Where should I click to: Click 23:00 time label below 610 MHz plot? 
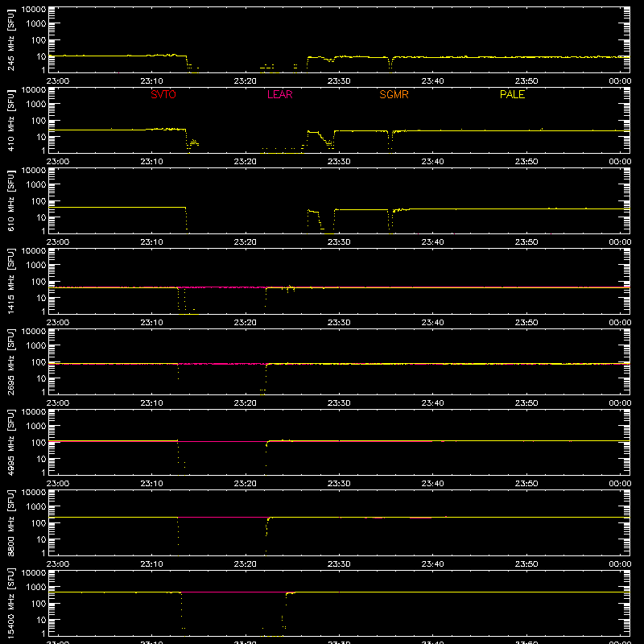[x=58, y=242]
